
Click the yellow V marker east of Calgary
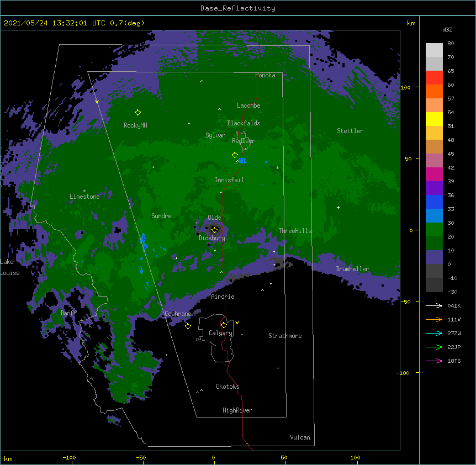[237, 323]
